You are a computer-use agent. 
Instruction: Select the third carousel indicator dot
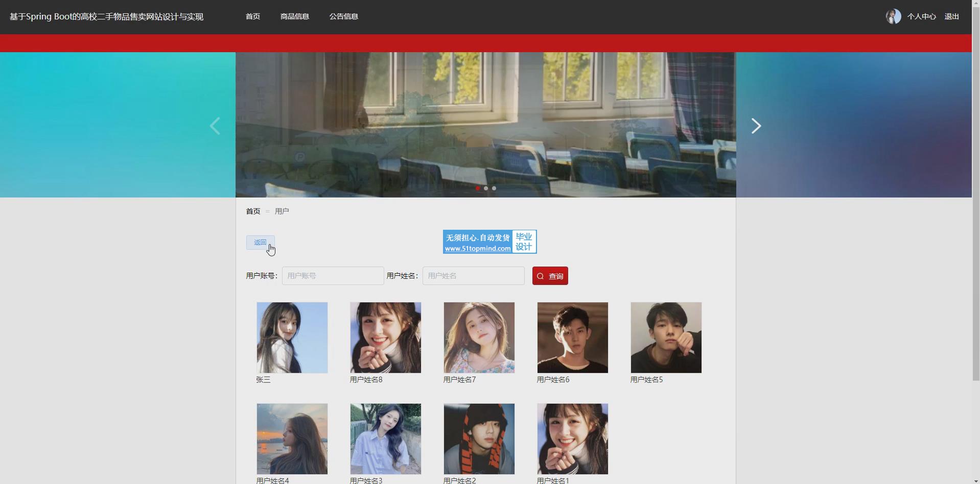click(x=494, y=188)
